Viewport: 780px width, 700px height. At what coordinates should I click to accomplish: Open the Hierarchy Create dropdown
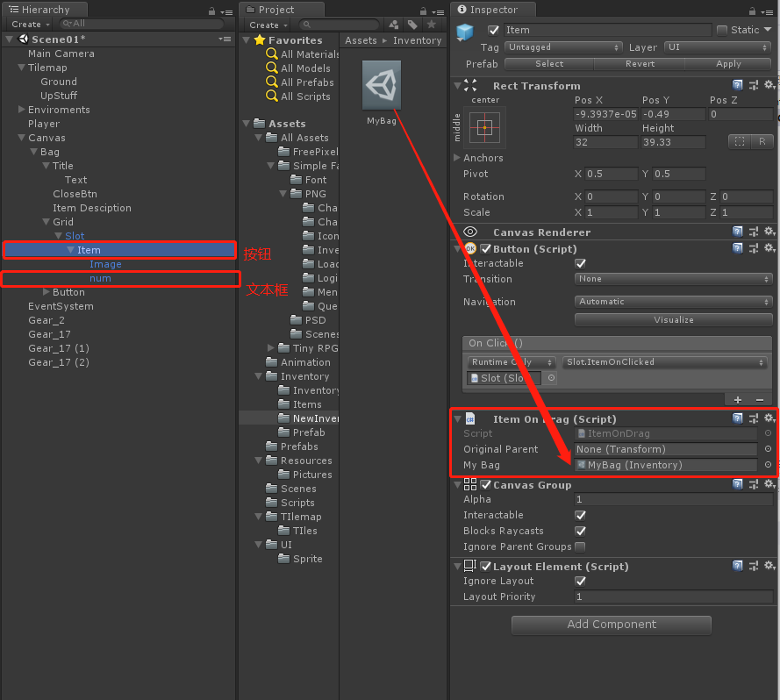(31, 25)
